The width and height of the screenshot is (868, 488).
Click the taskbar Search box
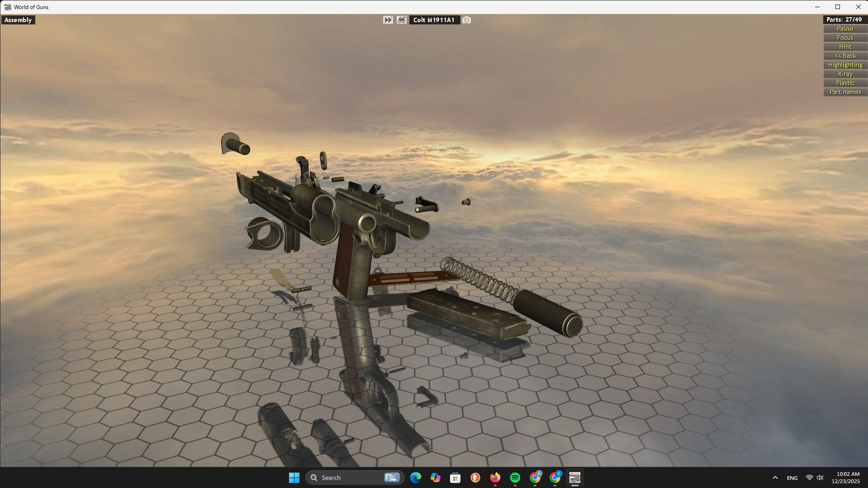(355, 478)
